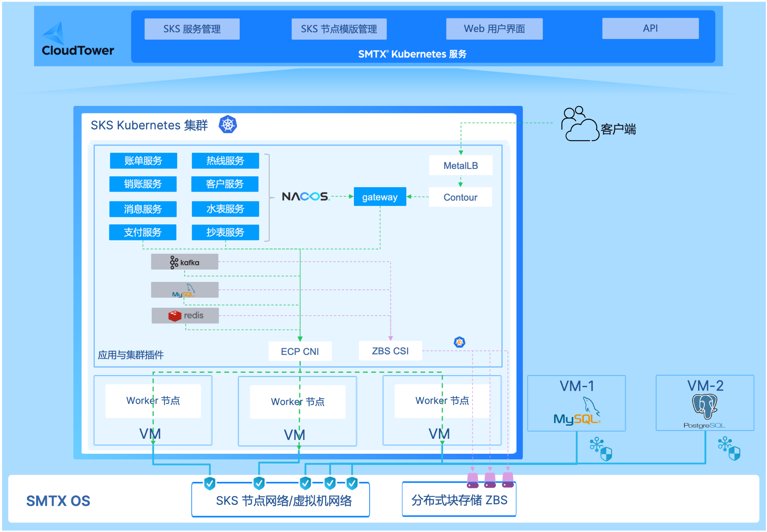The height and width of the screenshot is (532, 767).
Task: Click the small operator icon near ZBS CSI
Action: 460,342
